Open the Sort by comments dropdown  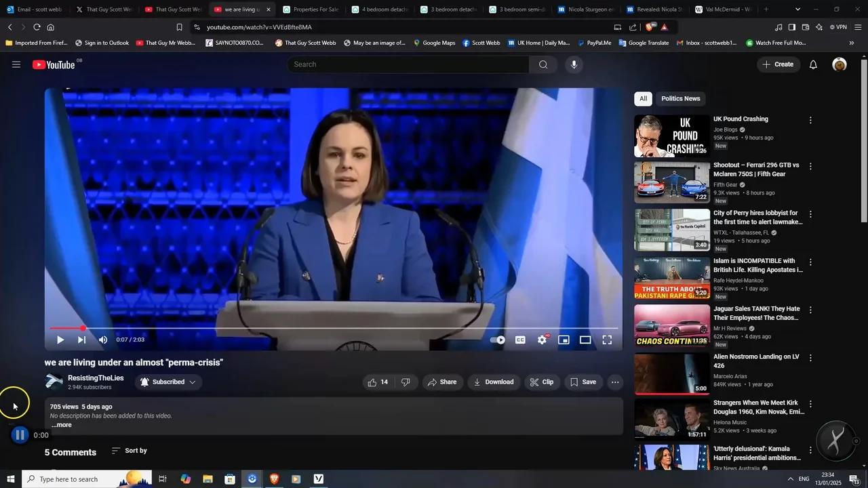(129, 451)
